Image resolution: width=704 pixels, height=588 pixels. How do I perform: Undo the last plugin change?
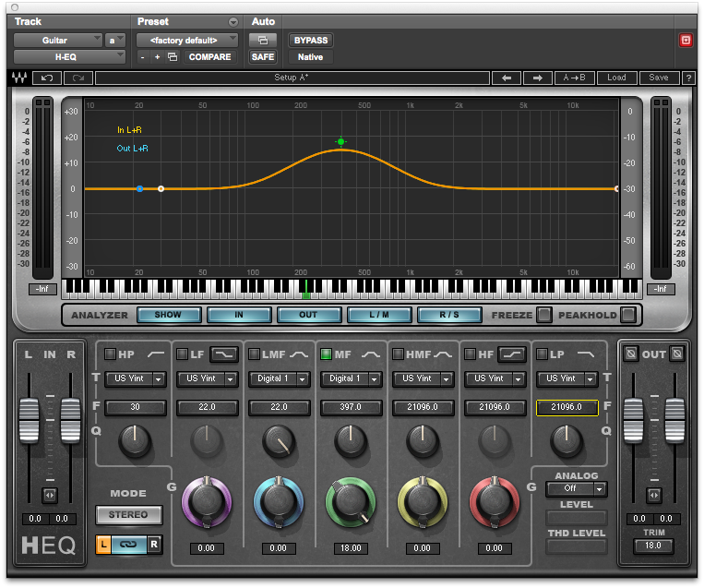coord(47,78)
